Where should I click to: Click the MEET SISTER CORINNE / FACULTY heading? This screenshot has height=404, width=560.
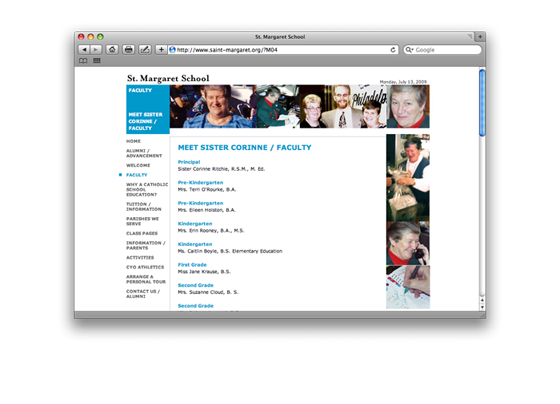(245, 148)
